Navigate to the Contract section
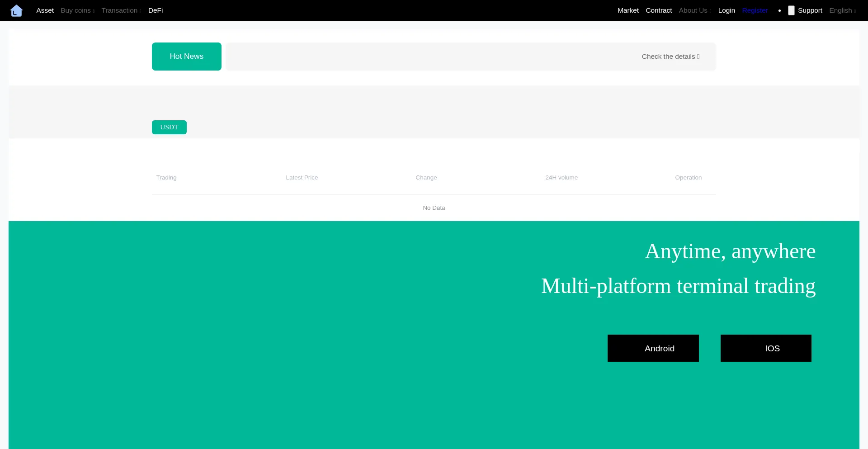The height and width of the screenshot is (449, 868). 659,10
